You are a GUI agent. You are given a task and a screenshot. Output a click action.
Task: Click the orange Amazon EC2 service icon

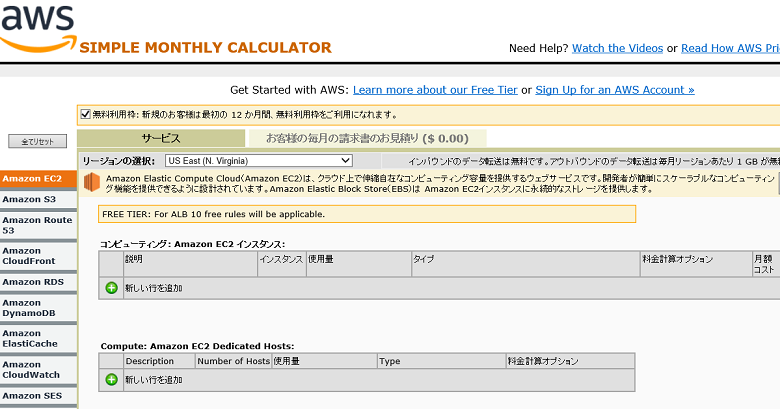[92, 183]
